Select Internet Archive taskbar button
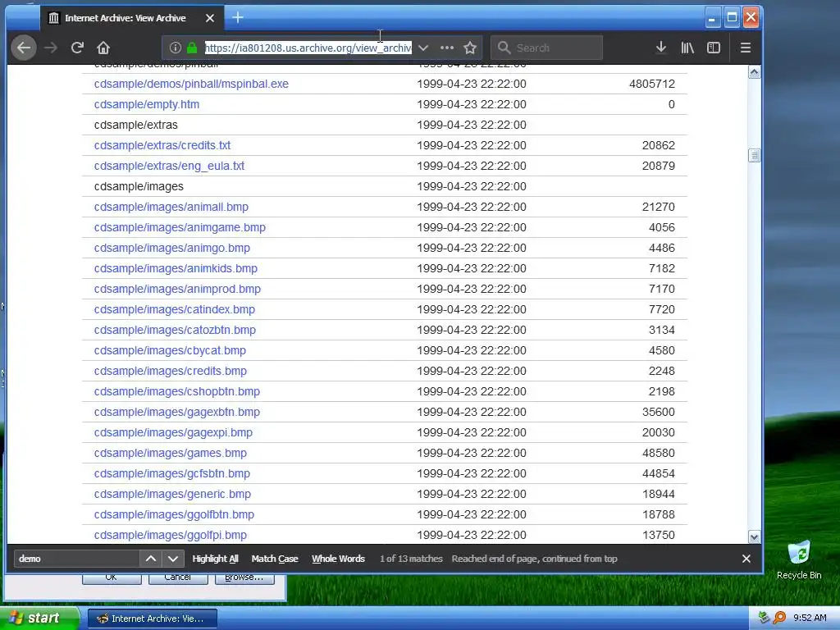Screen dimensions: 840x630 point(152,619)
